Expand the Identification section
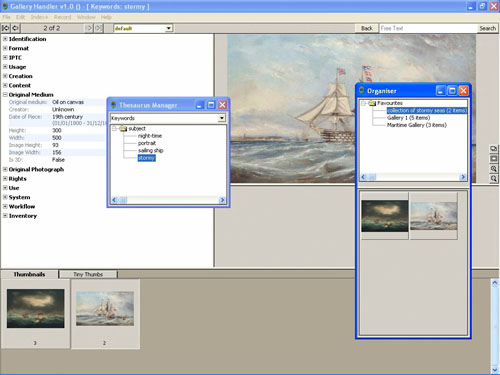This screenshot has height=375, width=500. (5, 39)
